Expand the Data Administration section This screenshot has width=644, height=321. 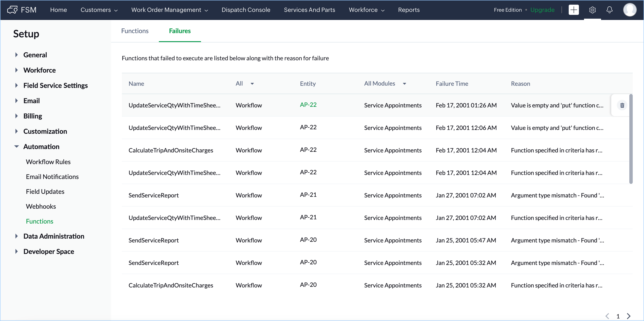click(x=17, y=236)
